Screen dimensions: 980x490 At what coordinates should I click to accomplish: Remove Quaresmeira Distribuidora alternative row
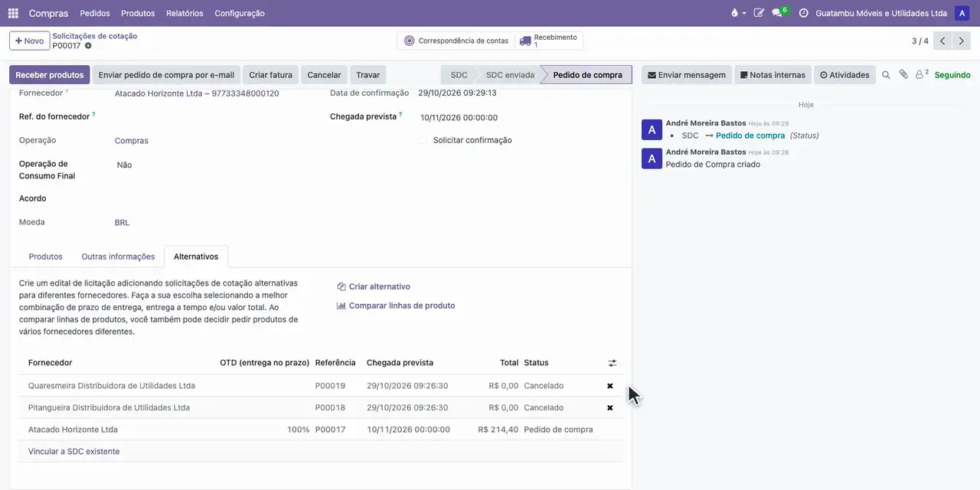(610, 386)
